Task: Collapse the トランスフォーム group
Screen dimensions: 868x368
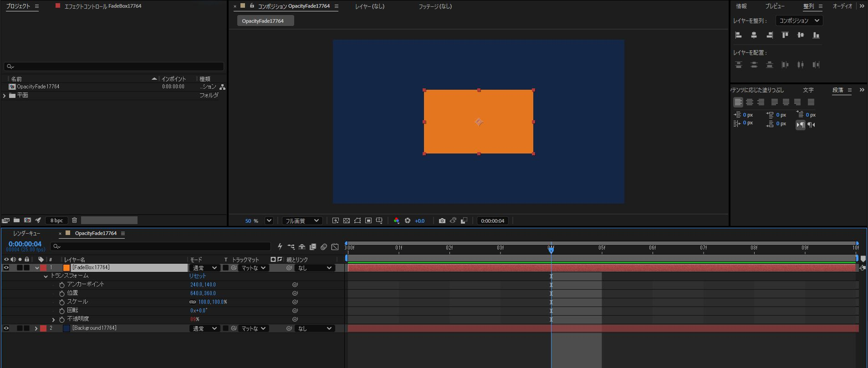Action: [46, 276]
